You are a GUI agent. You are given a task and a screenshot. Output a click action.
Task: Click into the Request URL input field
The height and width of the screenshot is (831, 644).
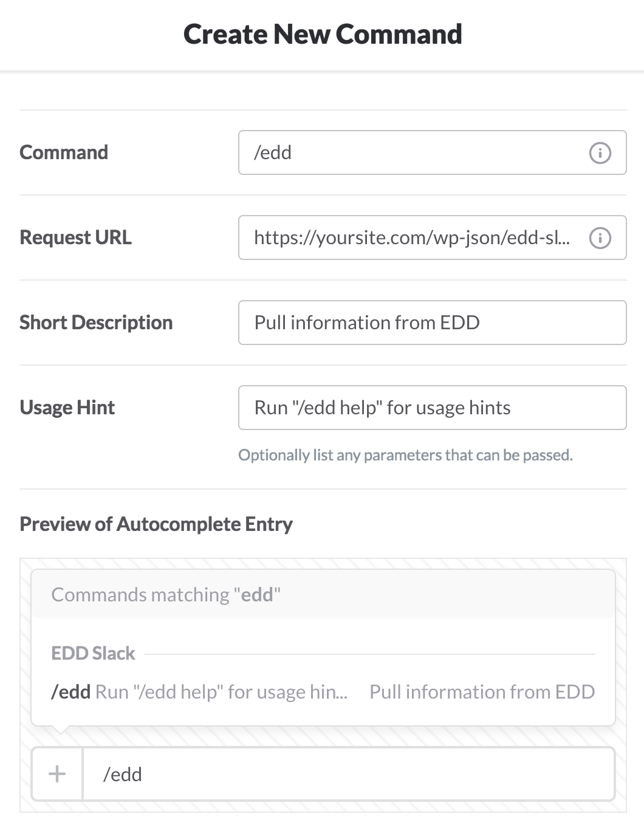(412, 238)
